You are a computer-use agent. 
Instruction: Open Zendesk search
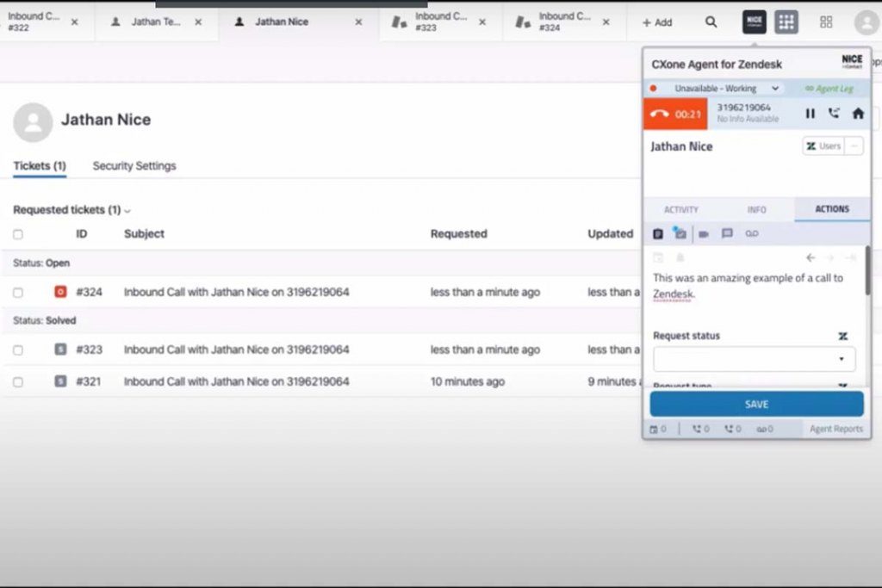(711, 22)
